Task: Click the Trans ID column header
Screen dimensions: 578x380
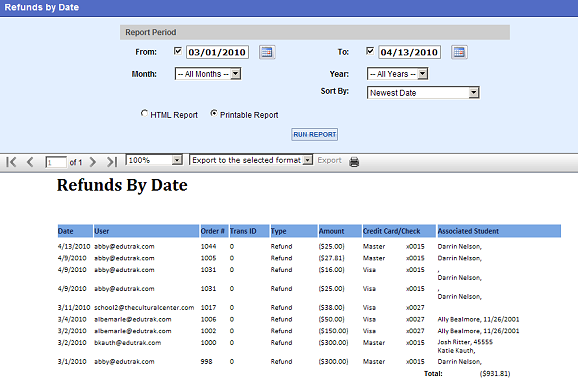Action: [x=249, y=231]
